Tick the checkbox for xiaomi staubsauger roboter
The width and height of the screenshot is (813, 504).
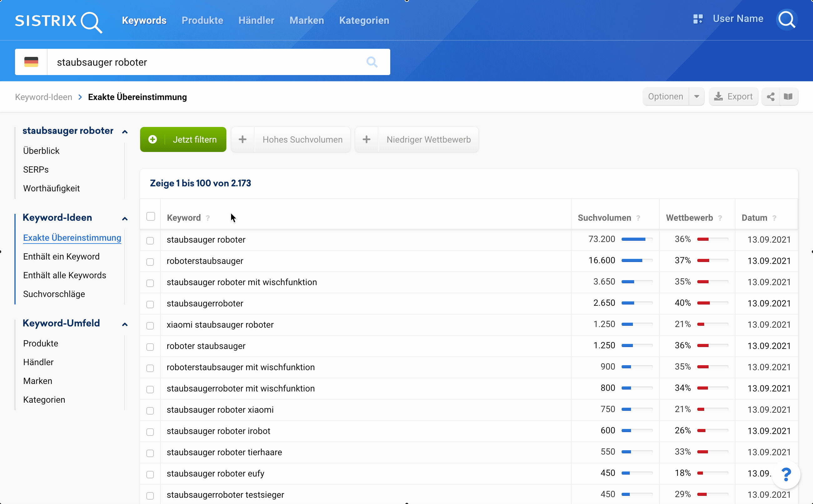[x=150, y=325]
